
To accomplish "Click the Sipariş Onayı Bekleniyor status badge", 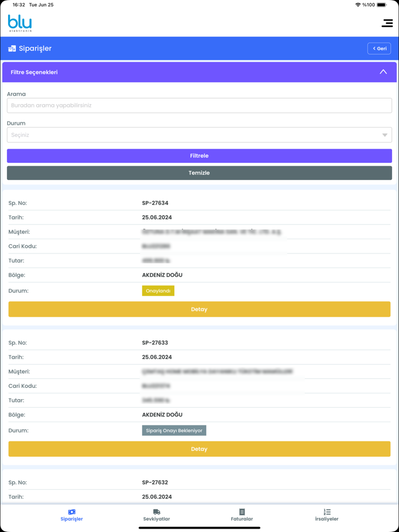I will pyautogui.click(x=174, y=431).
